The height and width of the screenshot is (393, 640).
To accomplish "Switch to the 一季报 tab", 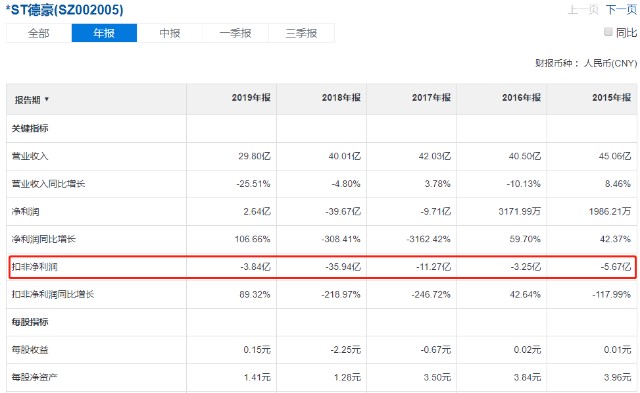I will point(236,33).
